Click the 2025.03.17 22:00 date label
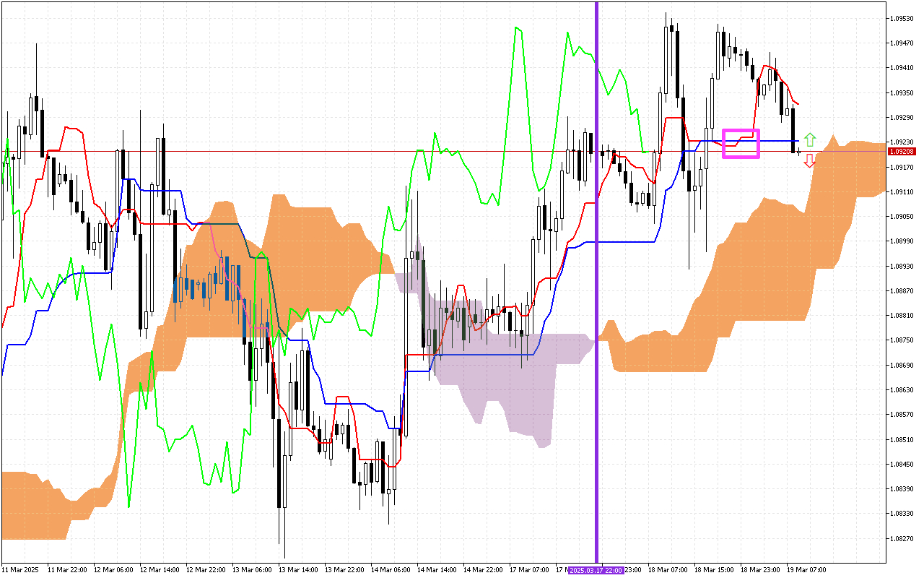Image resolution: width=924 pixels, height=578 pixels. (596, 570)
